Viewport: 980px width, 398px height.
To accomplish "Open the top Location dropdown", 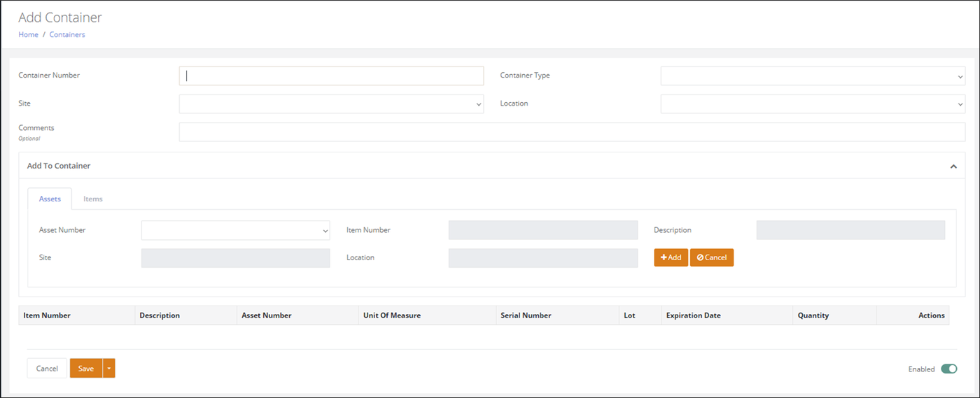I will coord(813,104).
